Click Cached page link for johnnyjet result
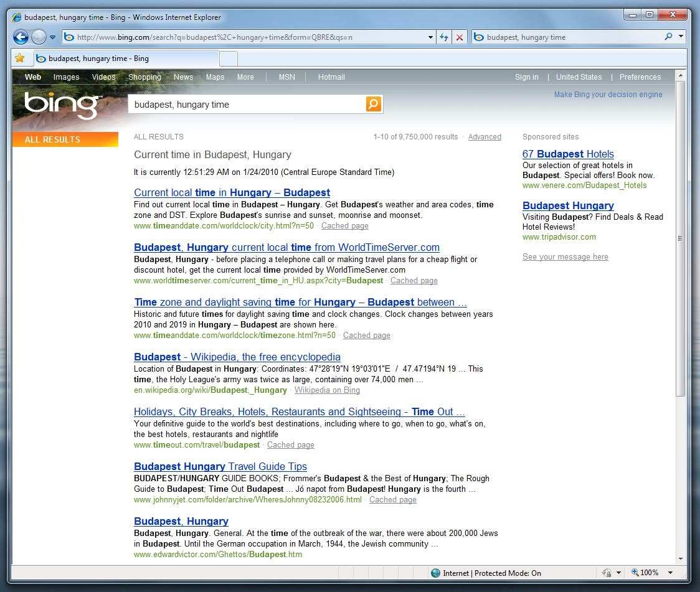This screenshot has height=592, width=700. point(393,500)
